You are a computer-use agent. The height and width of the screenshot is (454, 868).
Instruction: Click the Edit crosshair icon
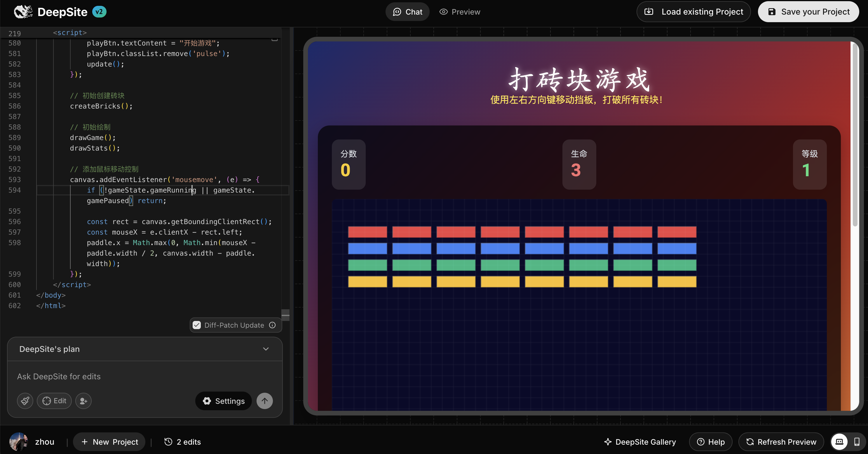click(46, 401)
